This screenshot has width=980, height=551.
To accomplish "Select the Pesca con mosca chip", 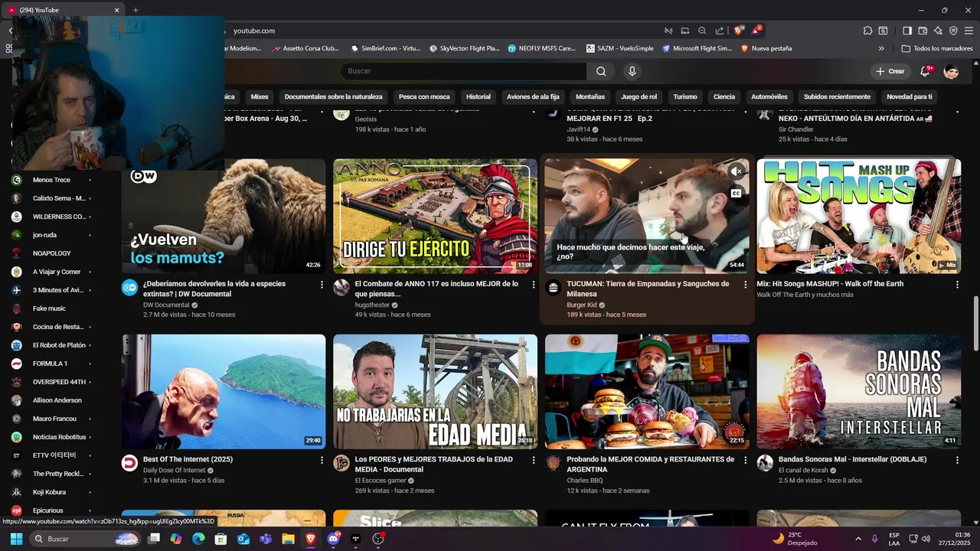I will pos(424,97).
